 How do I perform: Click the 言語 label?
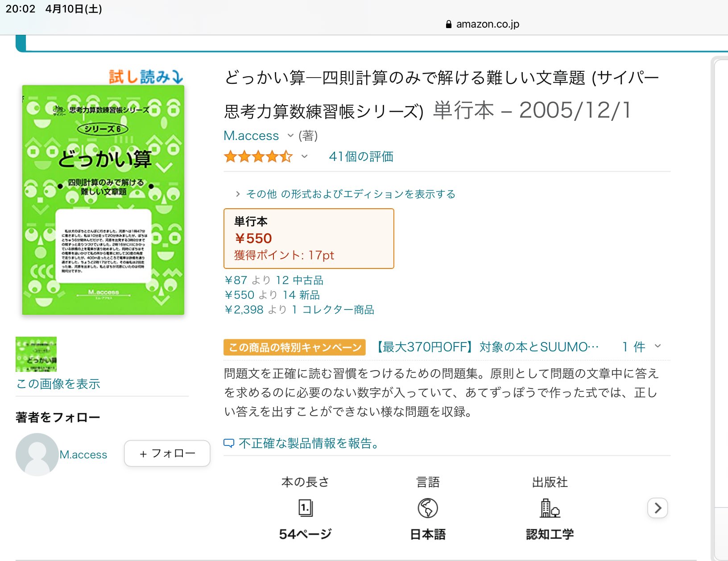[428, 482]
